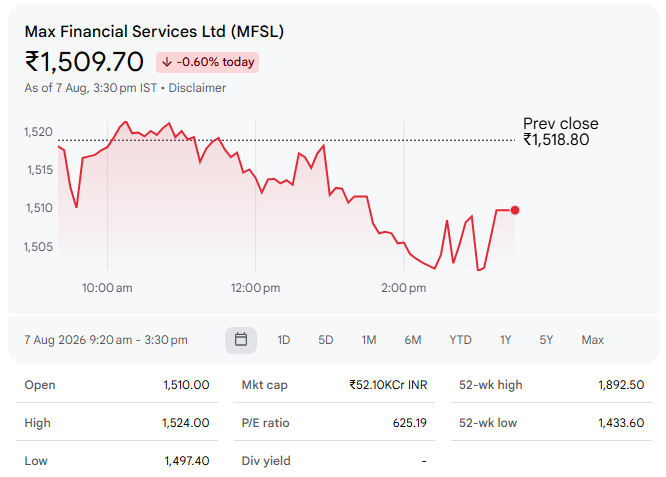This screenshot has width=666, height=477.
Task: Click the 52-wk high value 1,892.50
Action: click(x=621, y=385)
